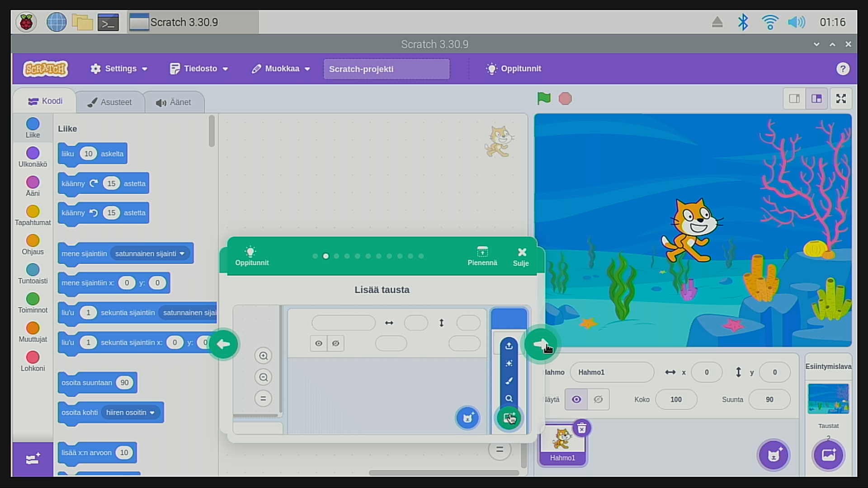Select the Ohjaus block category
Image resolution: width=868 pixels, height=488 pixels.
pyautogui.click(x=33, y=245)
